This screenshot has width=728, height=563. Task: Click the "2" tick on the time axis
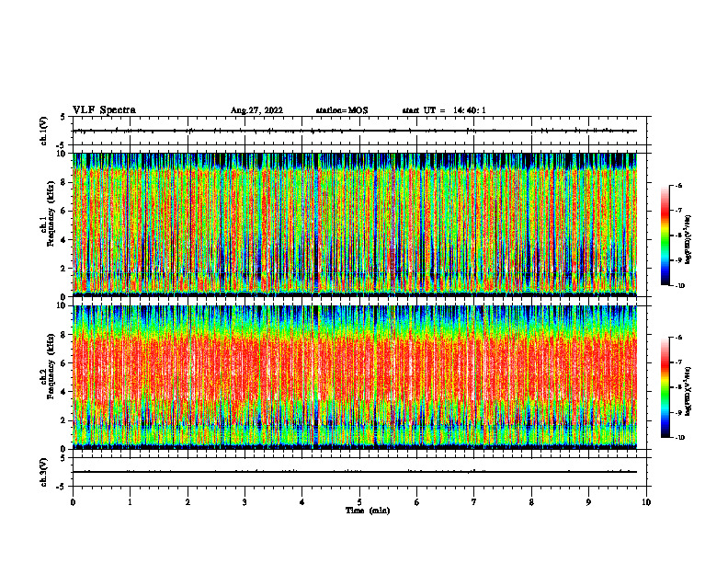coord(188,502)
